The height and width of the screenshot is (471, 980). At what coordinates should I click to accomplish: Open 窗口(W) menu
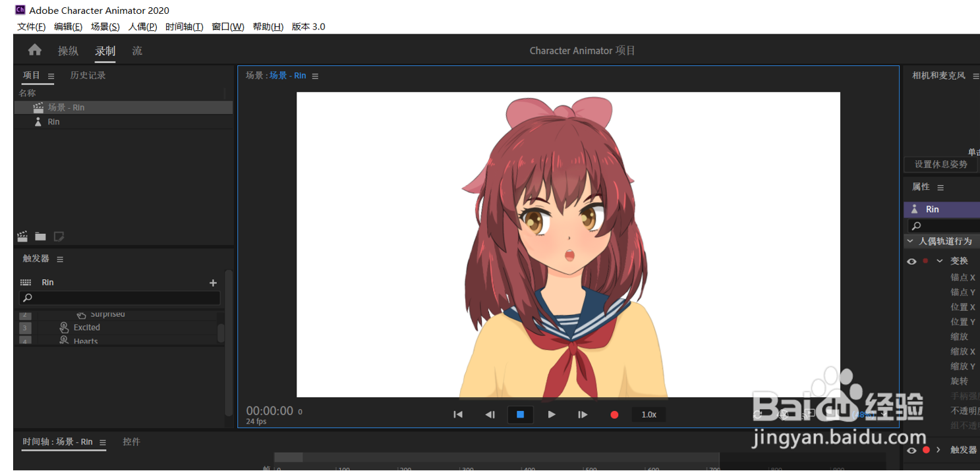pos(228,26)
